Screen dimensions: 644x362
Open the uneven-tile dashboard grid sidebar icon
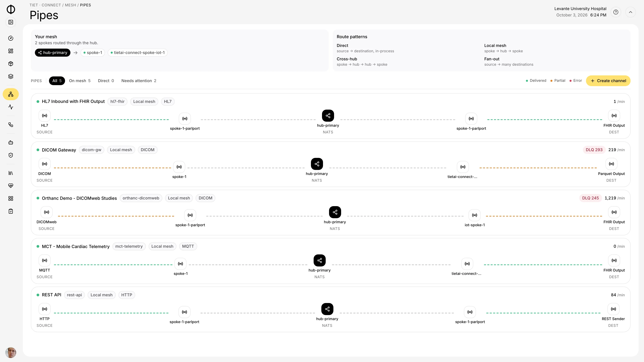coord(11,51)
